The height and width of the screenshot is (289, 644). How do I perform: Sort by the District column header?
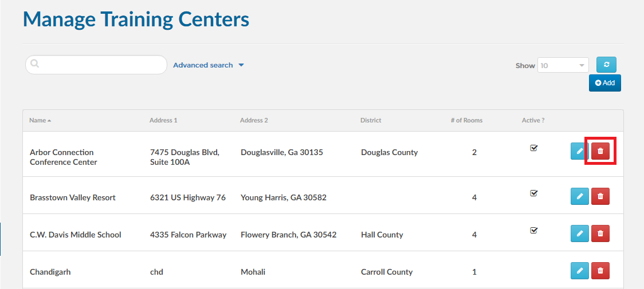tap(371, 121)
